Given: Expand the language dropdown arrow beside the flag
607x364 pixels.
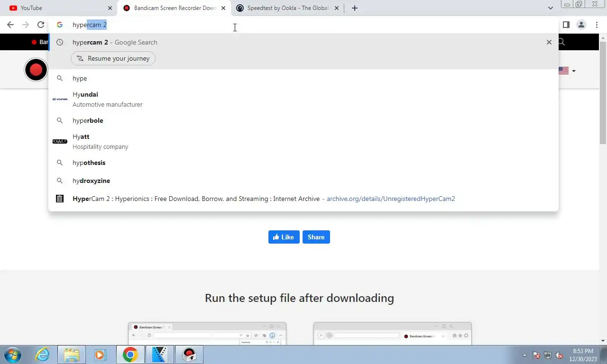Looking at the screenshot, I should click(574, 71).
